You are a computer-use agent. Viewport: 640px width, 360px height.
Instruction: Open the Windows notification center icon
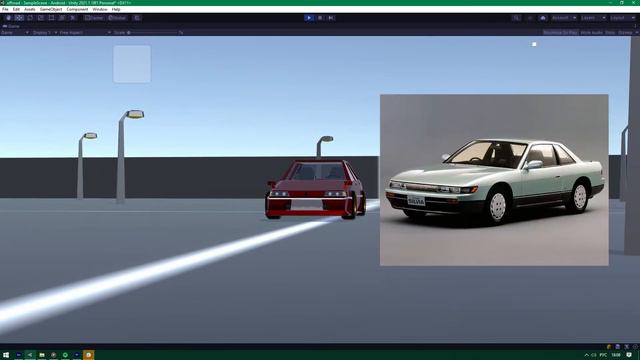click(x=629, y=355)
